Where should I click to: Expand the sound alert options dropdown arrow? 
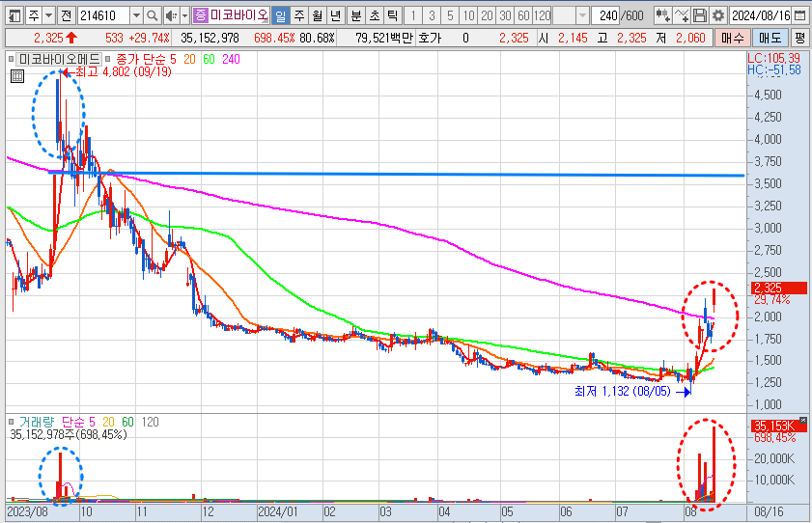point(184,15)
